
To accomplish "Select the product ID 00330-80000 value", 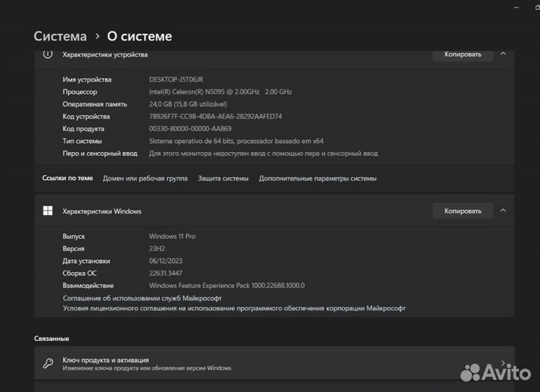I will click(x=190, y=129).
